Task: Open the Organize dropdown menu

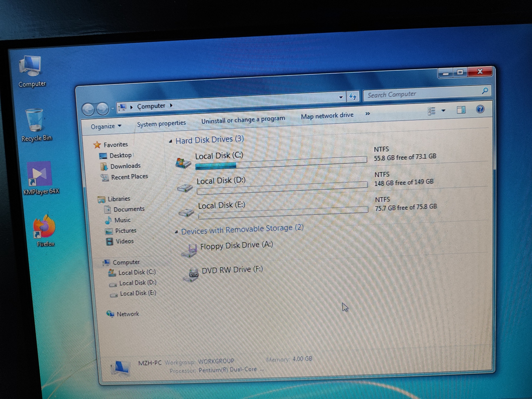Action: click(106, 126)
